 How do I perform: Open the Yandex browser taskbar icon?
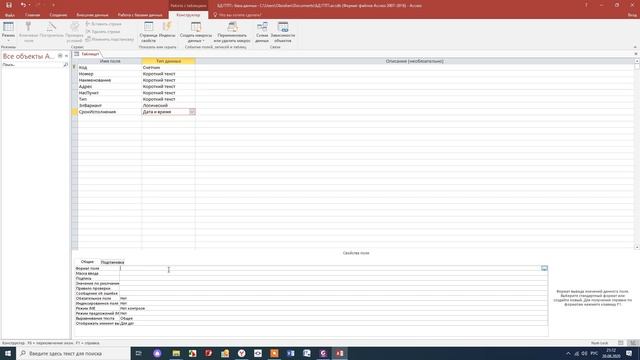click(242, 353)
